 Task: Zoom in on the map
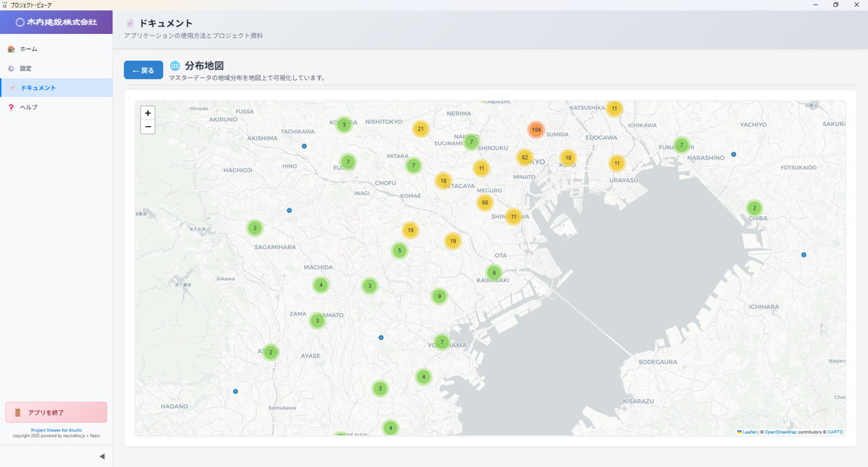click(148, 113)
